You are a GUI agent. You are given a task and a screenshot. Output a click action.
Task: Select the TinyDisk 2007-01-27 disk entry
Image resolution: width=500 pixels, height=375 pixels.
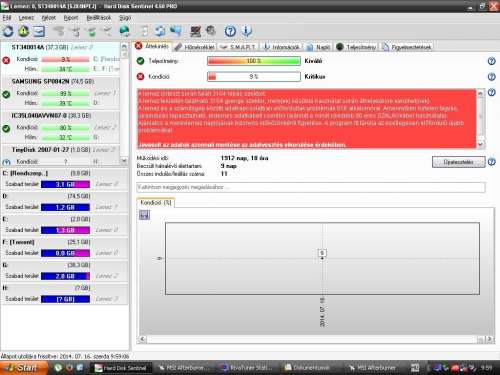[x=60, y=155]
